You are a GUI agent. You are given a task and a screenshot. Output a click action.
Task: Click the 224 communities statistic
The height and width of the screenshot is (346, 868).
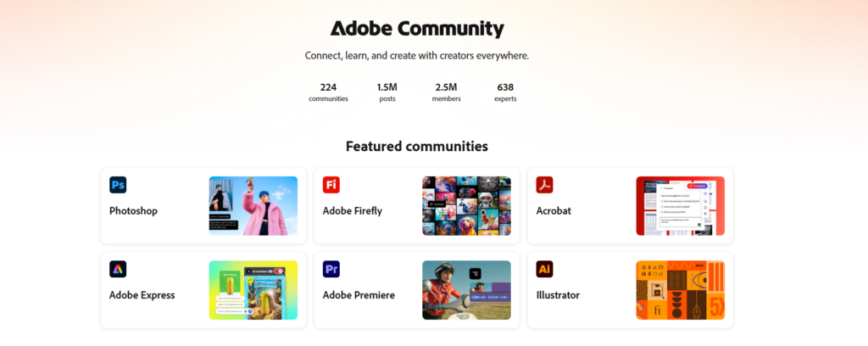(328, 92)
